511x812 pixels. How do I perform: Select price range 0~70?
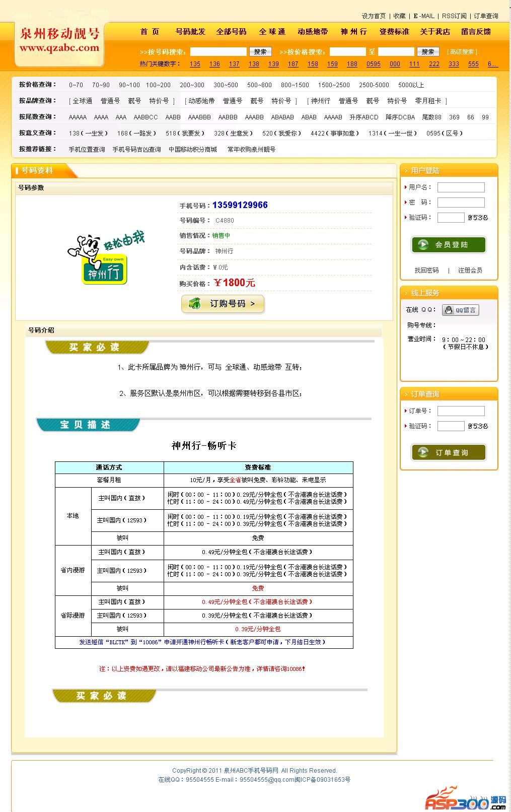pyautogui.click(x=76, y=85)
